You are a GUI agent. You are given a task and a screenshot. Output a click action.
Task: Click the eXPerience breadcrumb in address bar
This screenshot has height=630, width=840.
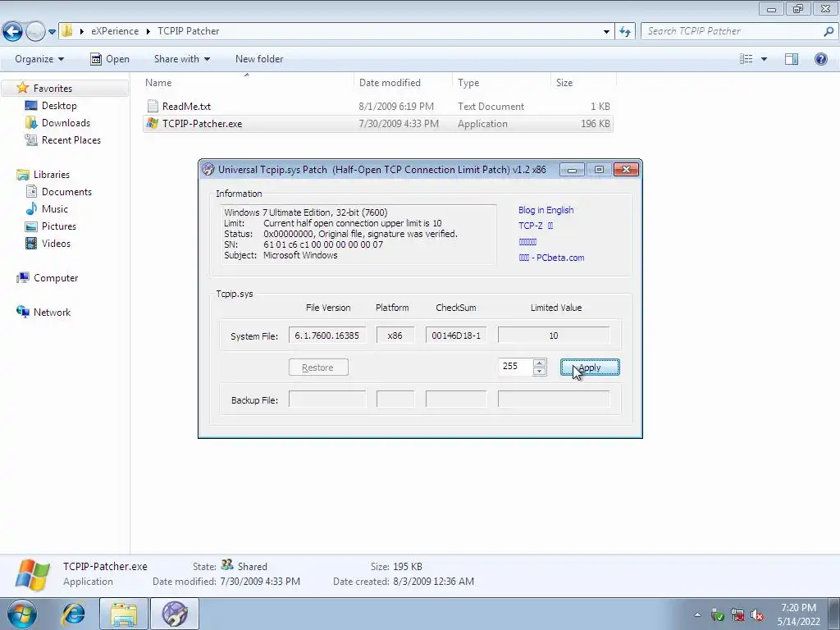click(x=115, y=31)
